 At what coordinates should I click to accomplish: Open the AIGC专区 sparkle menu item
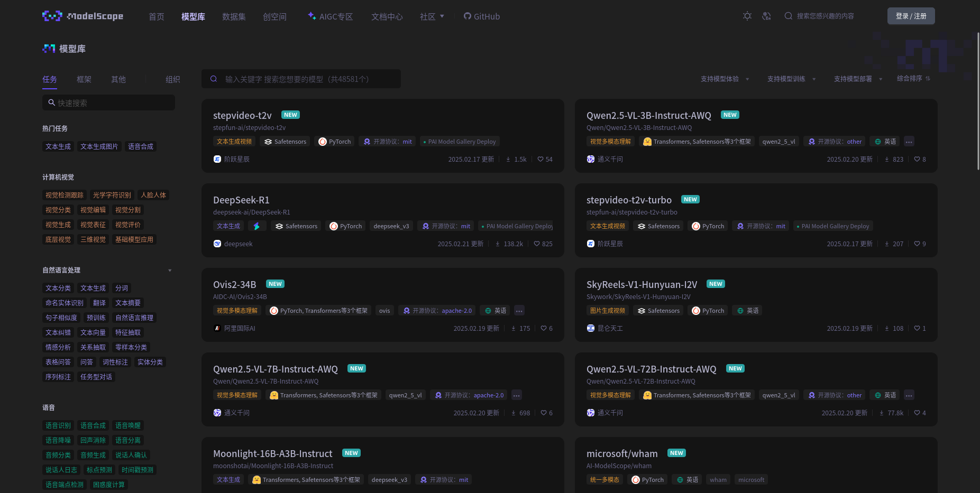pos(331,16)
